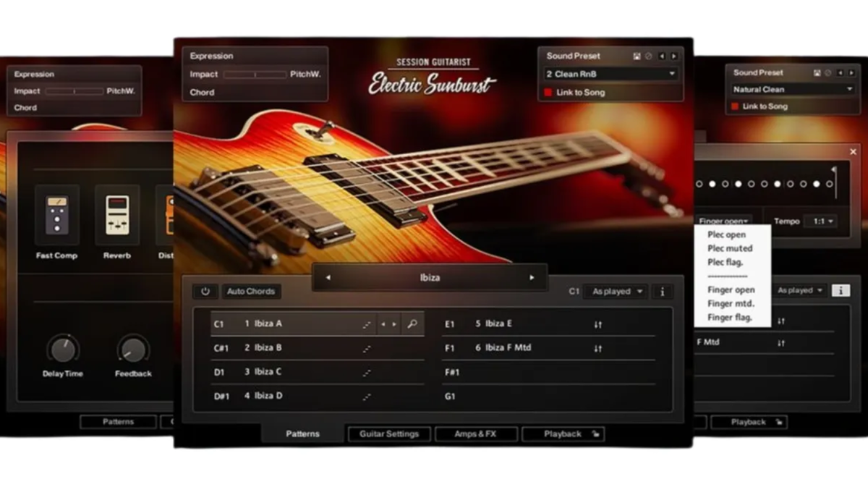
Task: Choose Finger open from the dropdown list
Action: coord(731,290)
